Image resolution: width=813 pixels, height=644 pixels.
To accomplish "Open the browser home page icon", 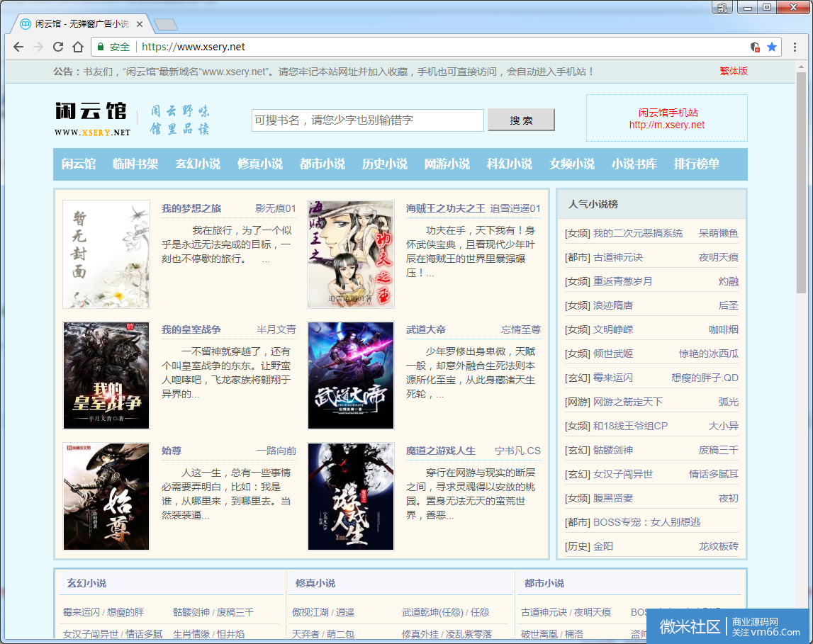I will click(x=78, y=47).
